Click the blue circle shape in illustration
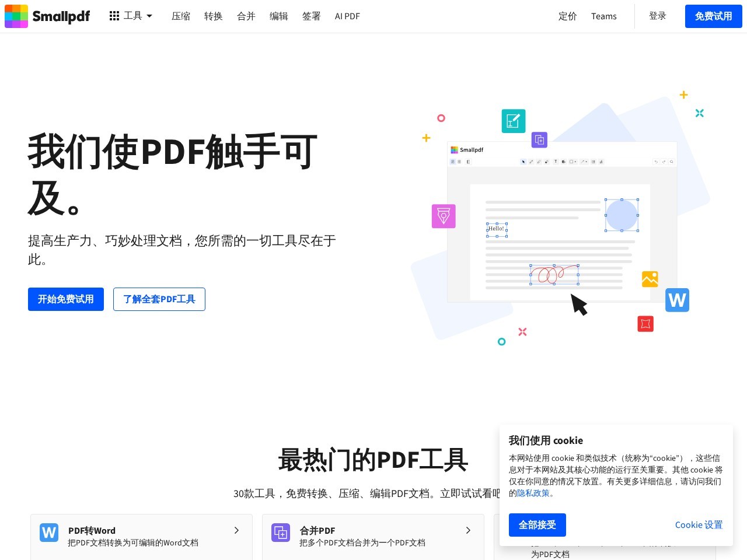The height and width of the screenshot is (560, 747). coord(622,215)
